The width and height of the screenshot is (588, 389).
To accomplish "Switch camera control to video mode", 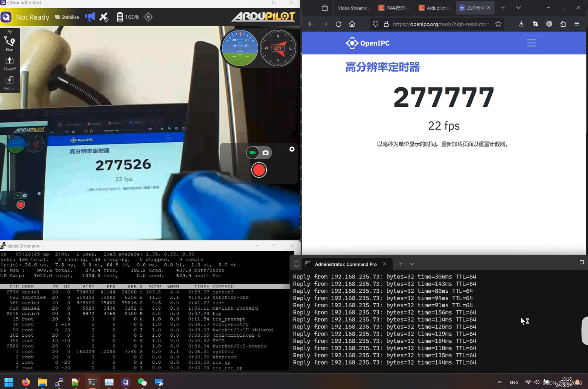I will tap(253, 152).
